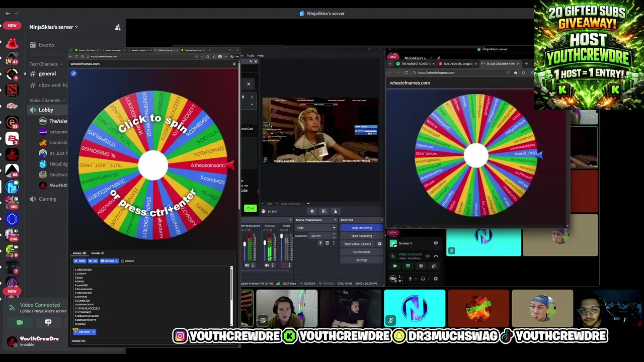The width and height of the screenshot is (644, 362).
Task: Click center of left wheel to spin
Action: click(152, 165)
